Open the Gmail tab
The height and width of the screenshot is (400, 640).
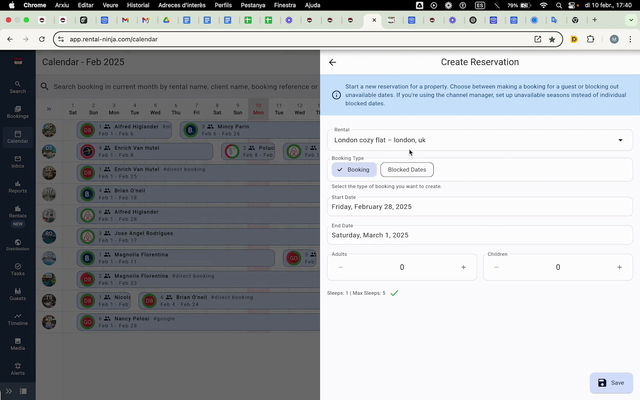click(x=125, y=20)
